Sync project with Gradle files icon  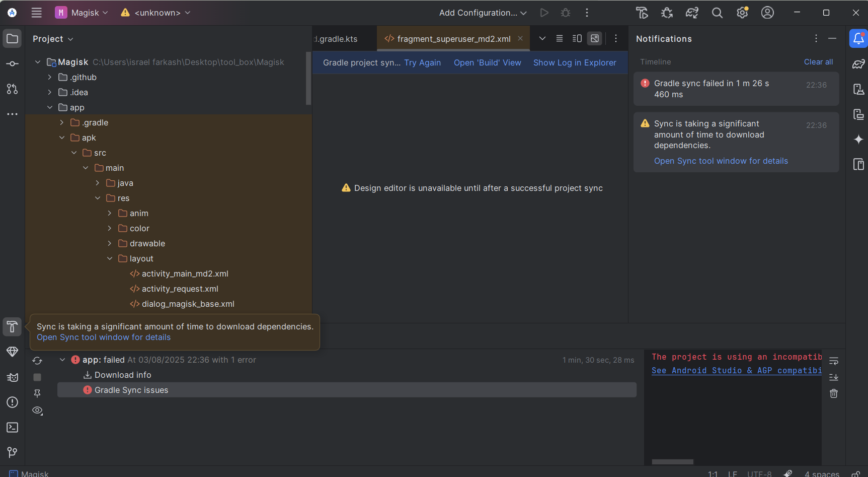[692, 13]
